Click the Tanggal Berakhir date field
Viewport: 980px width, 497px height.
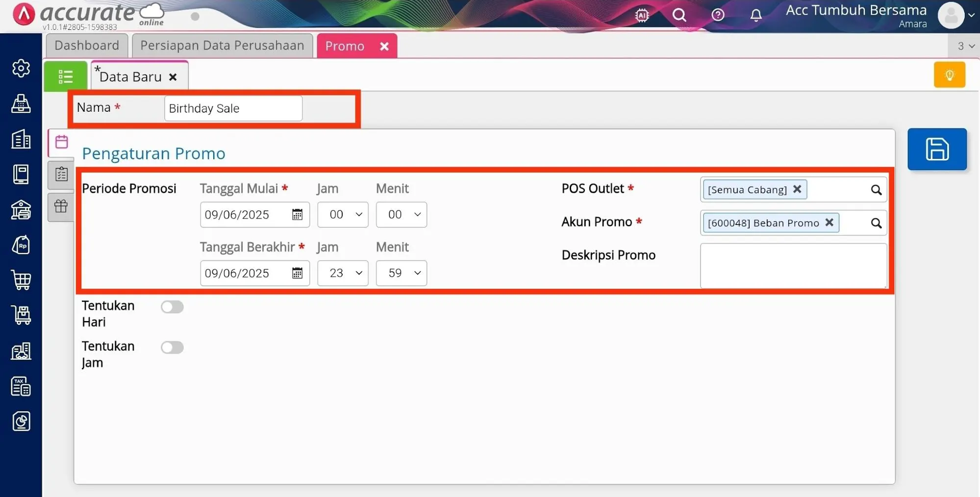point(255,273)
